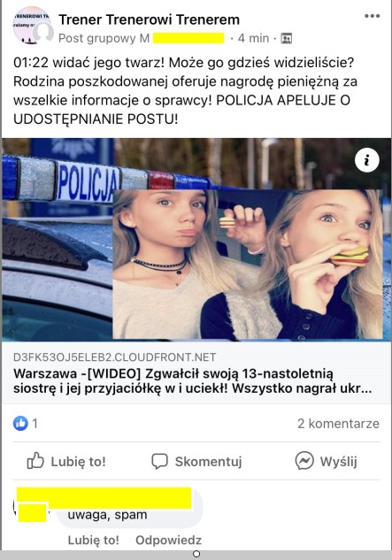Click the group audience icon beside 4 min
The width and height of the screenshot is (392, 560).
(x=286, y=38)
